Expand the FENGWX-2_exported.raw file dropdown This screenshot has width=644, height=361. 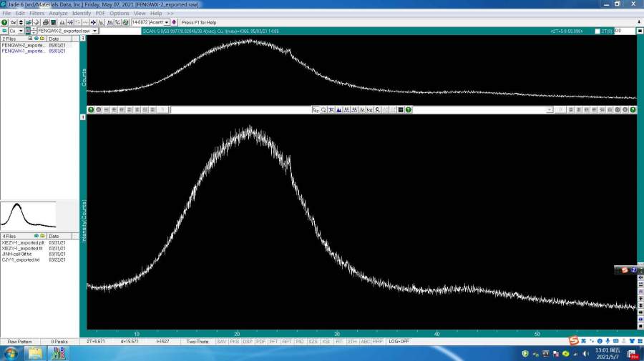click(x=94, y=31)
